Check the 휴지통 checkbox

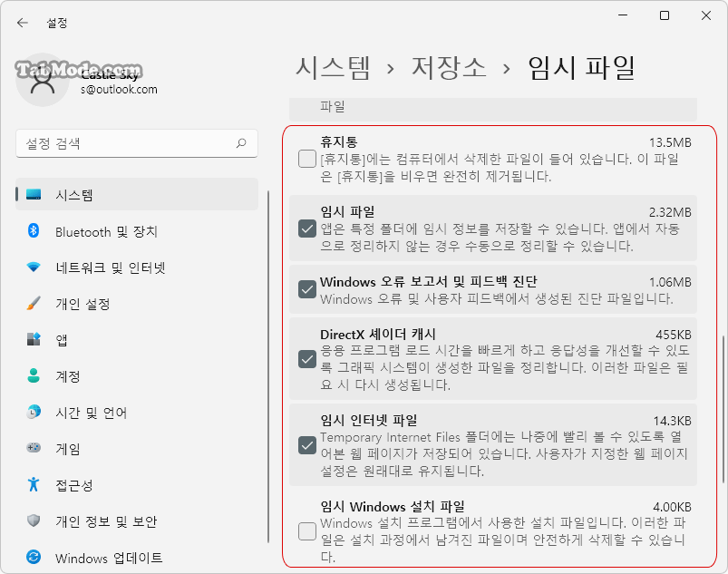click(307, 159)
